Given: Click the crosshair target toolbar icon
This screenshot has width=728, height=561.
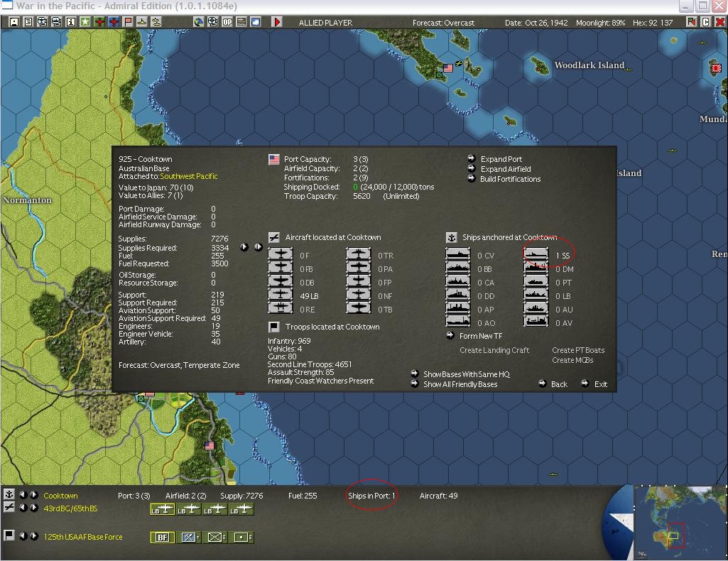Looking at the screenshot, I should pyautogui.click(x=212, y=22).
